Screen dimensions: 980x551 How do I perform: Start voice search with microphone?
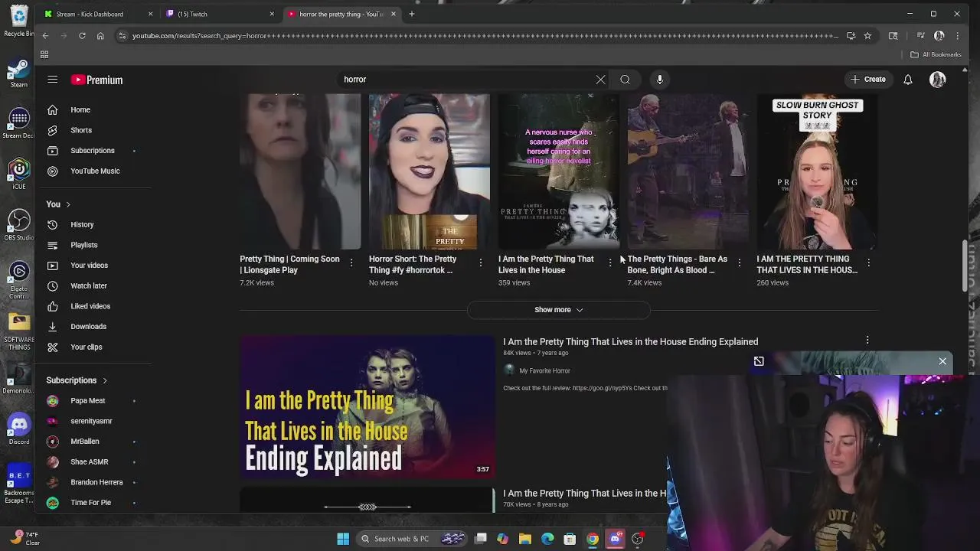[659, 80]
